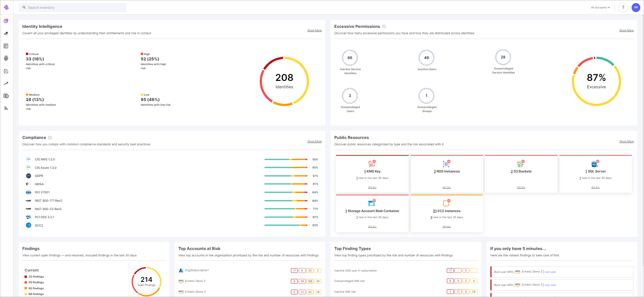The width and height of the screenshot is (644, 297).
Task: Click the 208 Identities donut chart
Action: [284, 81]
